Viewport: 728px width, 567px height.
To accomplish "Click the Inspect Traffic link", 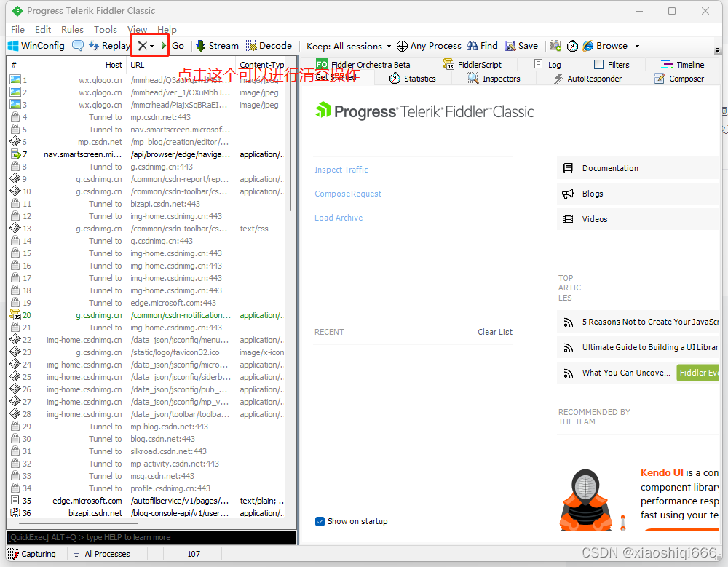I will 341,170.
